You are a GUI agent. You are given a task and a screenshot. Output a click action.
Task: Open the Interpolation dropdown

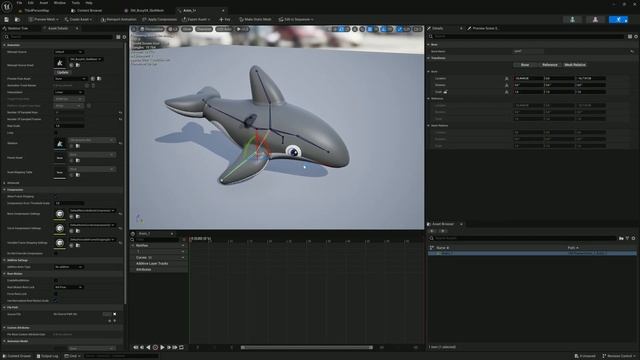(69, 92)
